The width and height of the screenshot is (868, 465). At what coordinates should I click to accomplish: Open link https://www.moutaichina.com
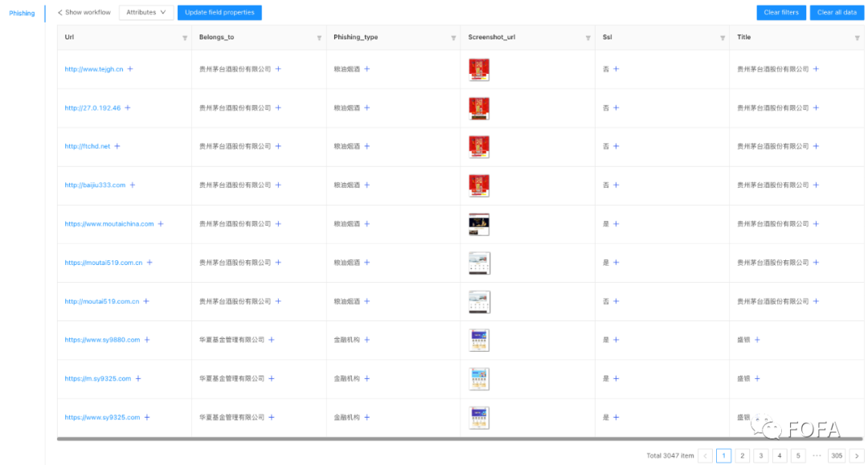109,224
